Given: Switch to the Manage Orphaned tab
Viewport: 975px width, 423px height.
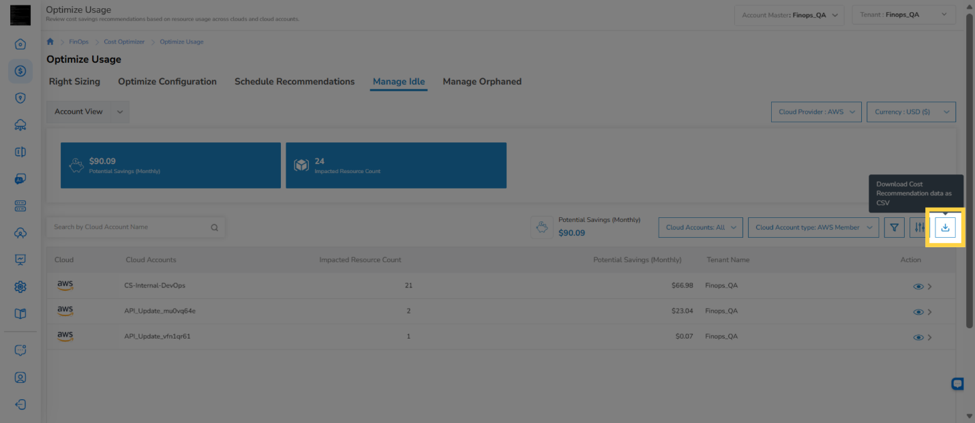Looking at the screenshot, I should coord(482,81).
